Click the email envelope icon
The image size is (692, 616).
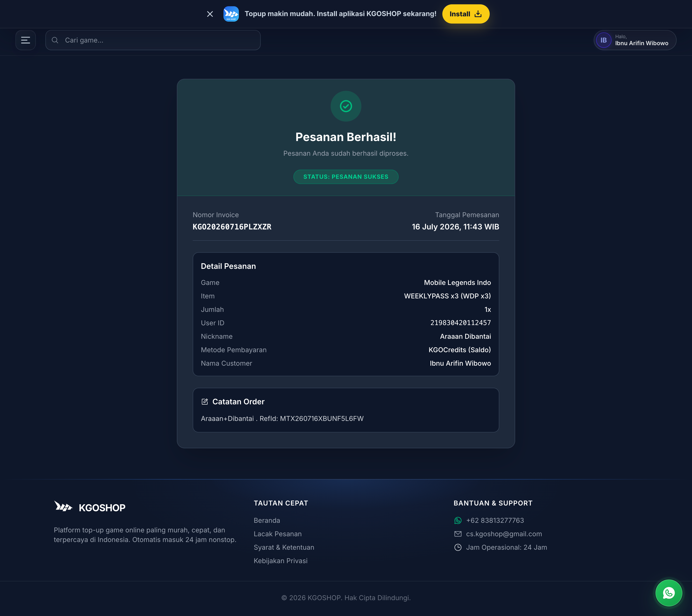[458, 534]
